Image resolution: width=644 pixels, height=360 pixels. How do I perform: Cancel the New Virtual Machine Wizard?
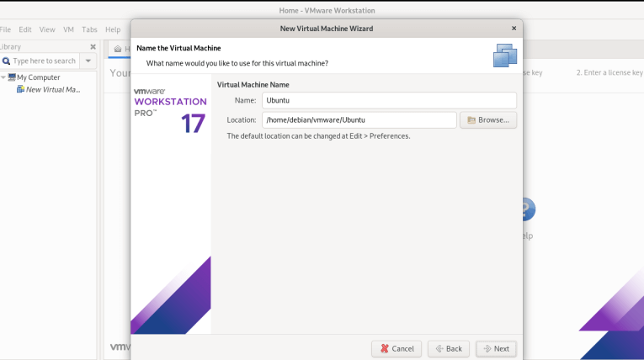click(x=397, y=348)
